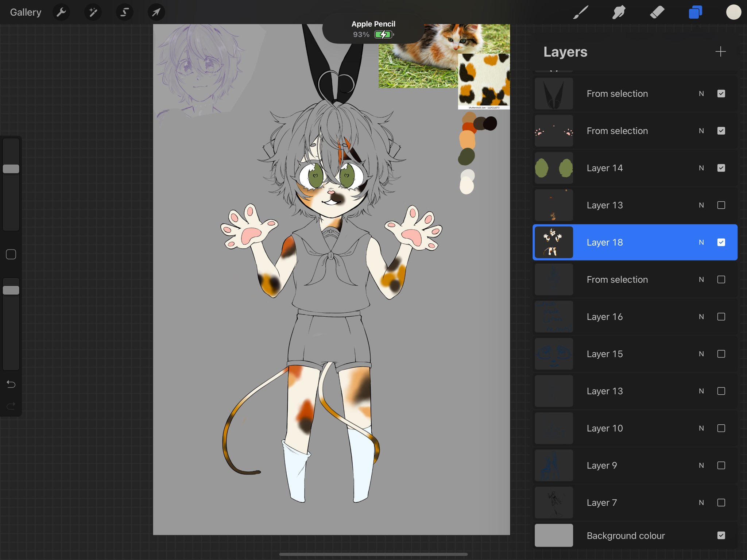
Task: Select the Brush tool
Action: pos(580,12)
